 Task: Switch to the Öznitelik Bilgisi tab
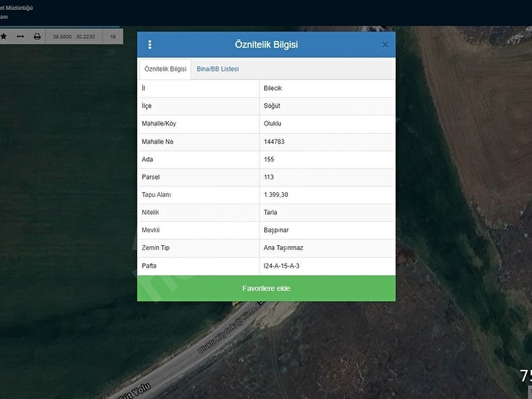[x=165, y=69]
